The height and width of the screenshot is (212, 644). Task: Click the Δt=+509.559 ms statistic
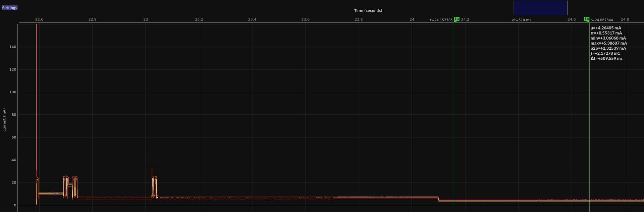click(606, 58)
